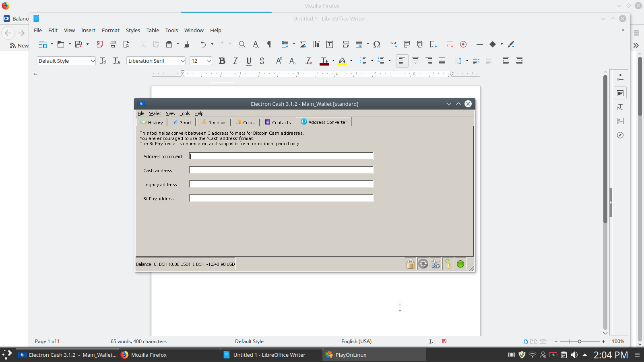Insert a text box
The width and height of the screenshot is (644, 362).
tap(330, 44)
